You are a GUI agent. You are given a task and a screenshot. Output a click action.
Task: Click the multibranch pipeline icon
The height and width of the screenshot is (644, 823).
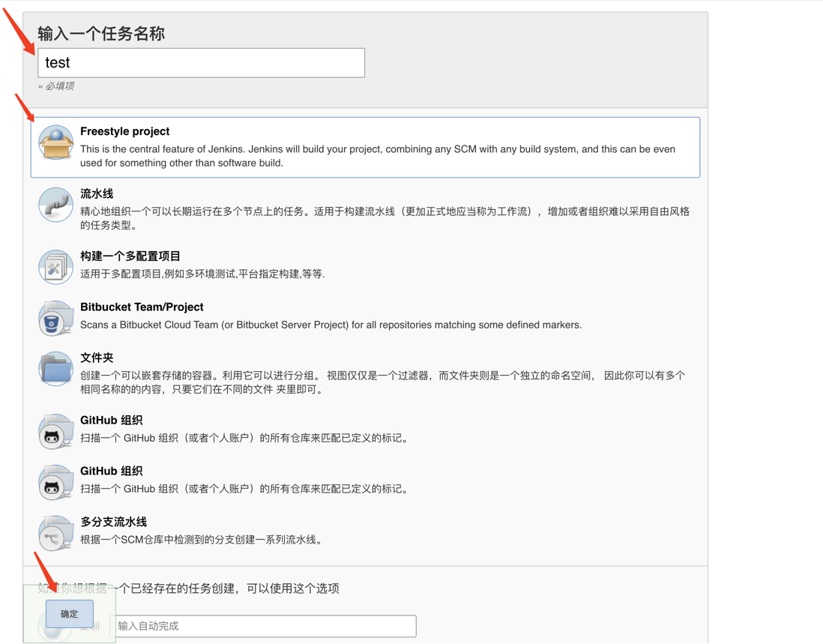click(56, 533)
